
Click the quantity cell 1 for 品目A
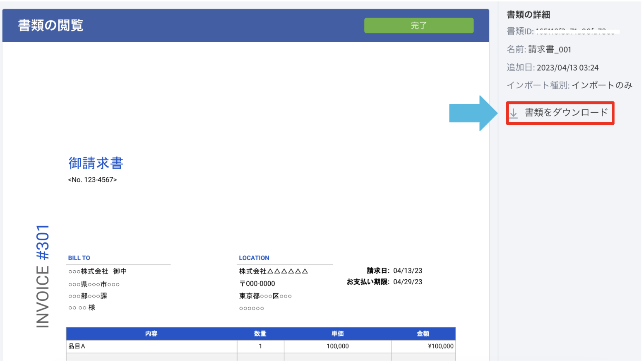pyautogui.click(x=260, y=346)
